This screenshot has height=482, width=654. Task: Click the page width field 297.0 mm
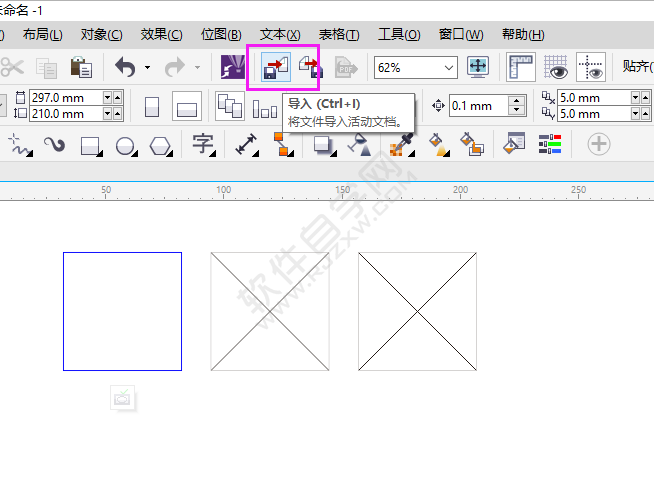coord(66,98)
